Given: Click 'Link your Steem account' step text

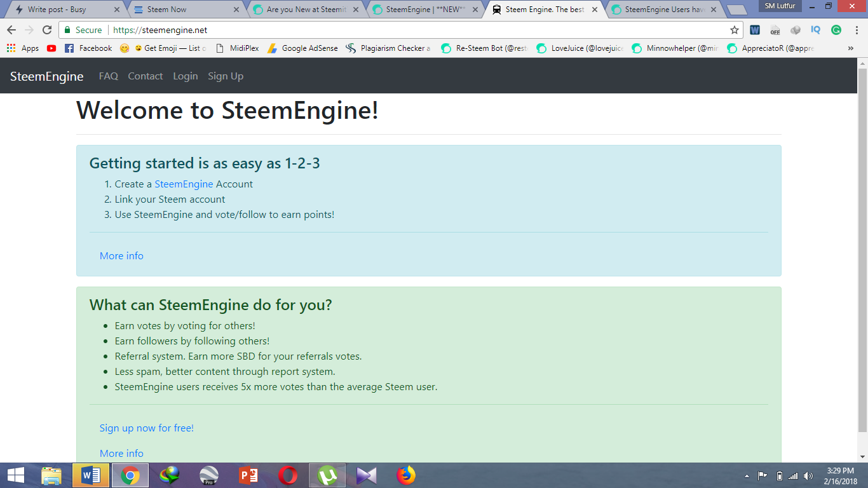Looking at the screenshot, I should 170,200.
